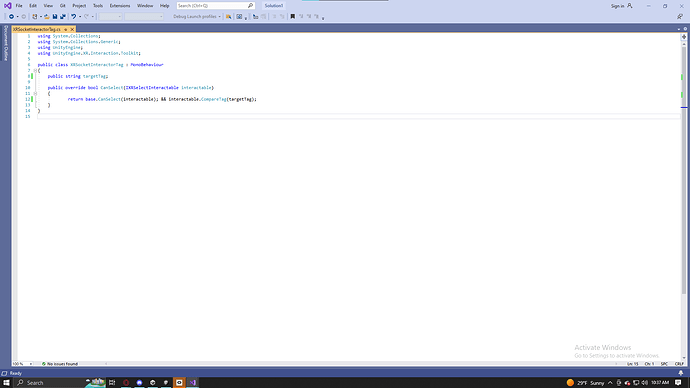Click the Ready status bar icon
The width and height of the screenshot is (690, 388).
(4, 373)
